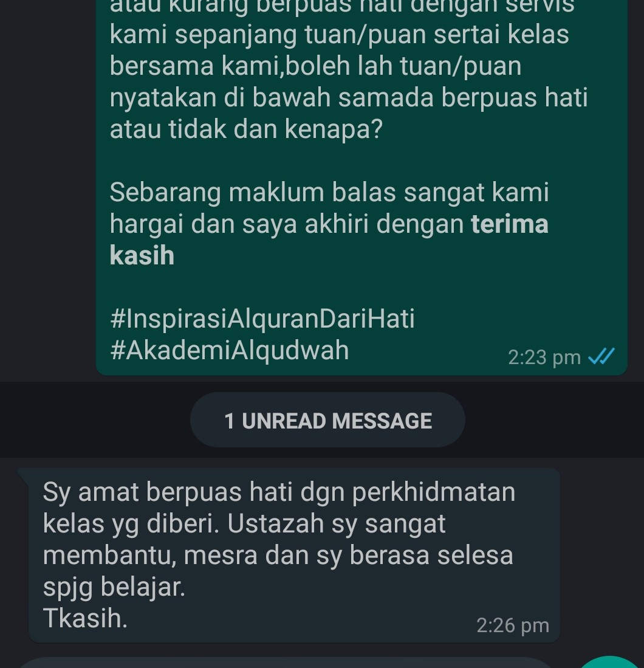Tap the received bubble's tail corner
The image size is (644, 668).
[x=23, y=473]
